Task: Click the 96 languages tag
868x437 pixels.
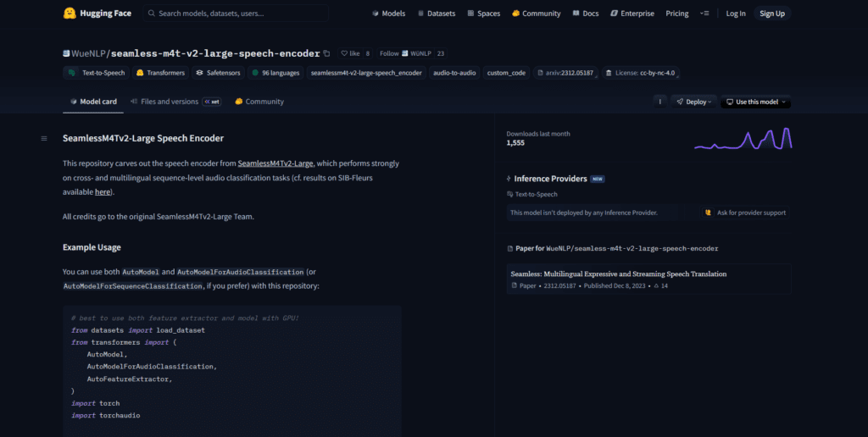Action: click(x=275, y=73)
